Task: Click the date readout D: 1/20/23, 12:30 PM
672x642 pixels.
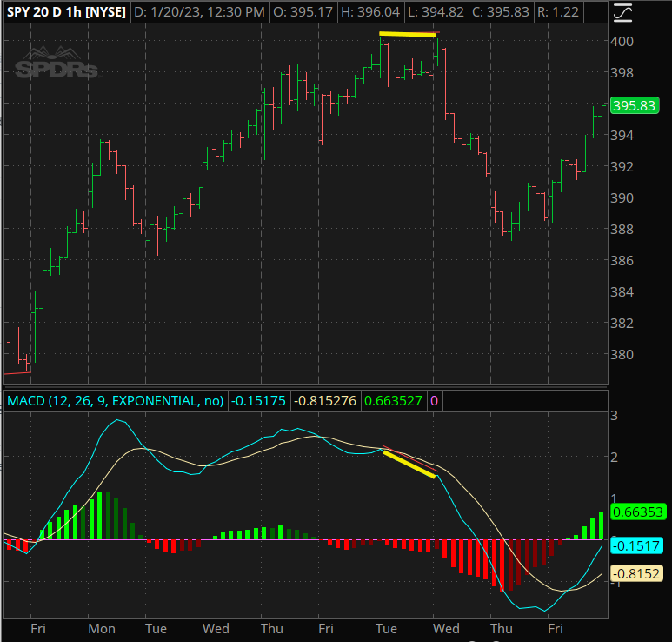Action: 199,11
